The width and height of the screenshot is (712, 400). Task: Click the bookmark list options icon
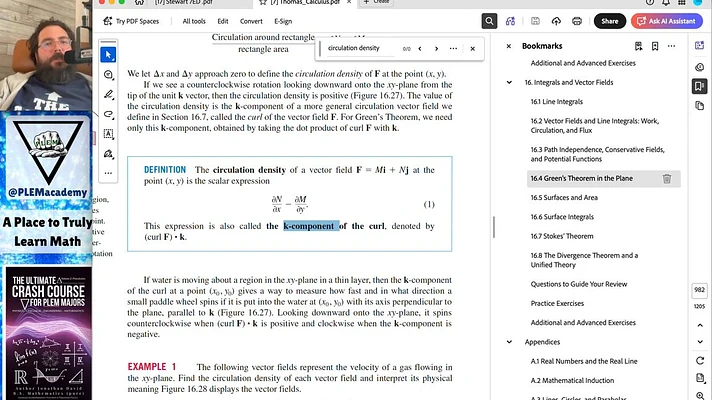click(638, 46)
